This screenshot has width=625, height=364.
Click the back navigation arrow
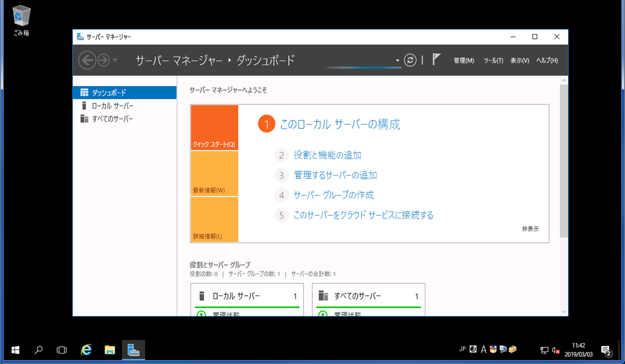coord(87,60)
